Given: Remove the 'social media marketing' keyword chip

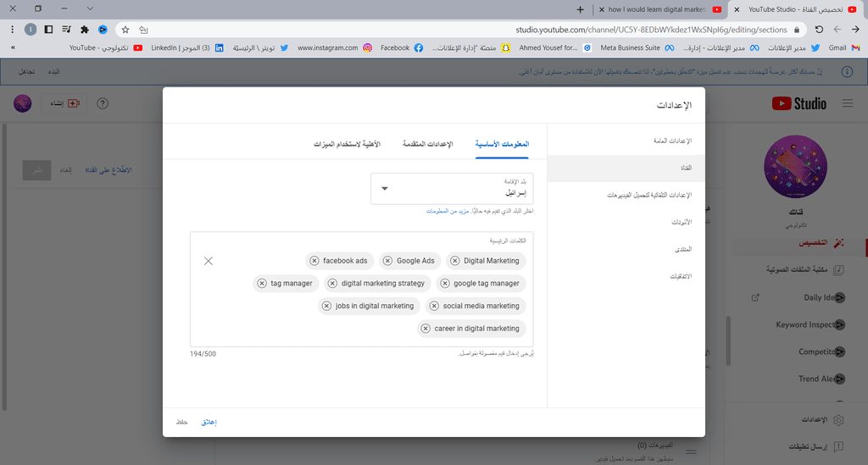Looking at the screenshot, I should (x=435, y=306).
